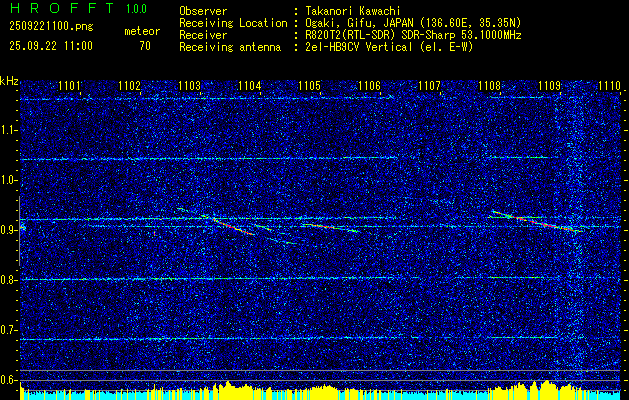Click time axis marker 1102
The height and width of the screenshot is (400, 629).
(x=129, y=86)
